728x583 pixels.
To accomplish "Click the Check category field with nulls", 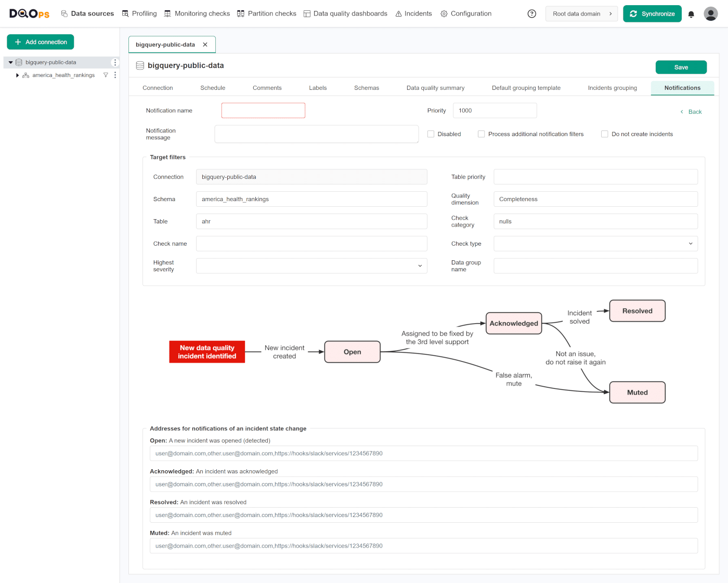I will (x=595, y=221).
